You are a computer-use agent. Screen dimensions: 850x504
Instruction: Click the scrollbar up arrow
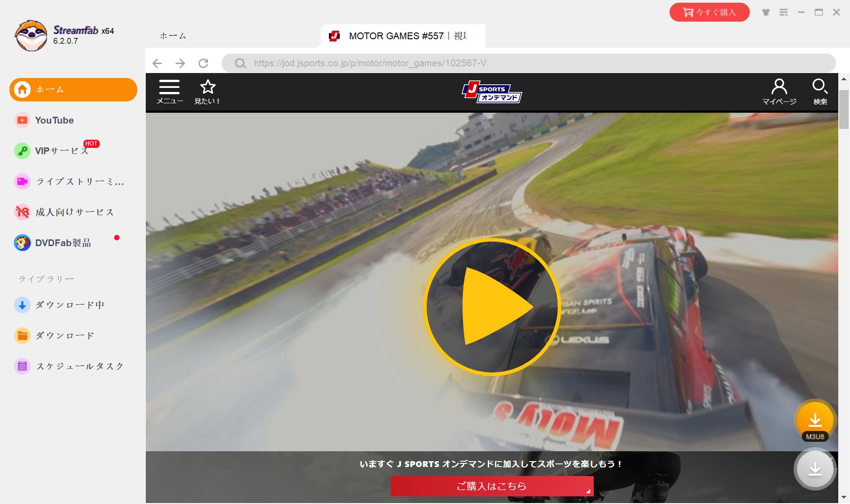pos(844,79)
